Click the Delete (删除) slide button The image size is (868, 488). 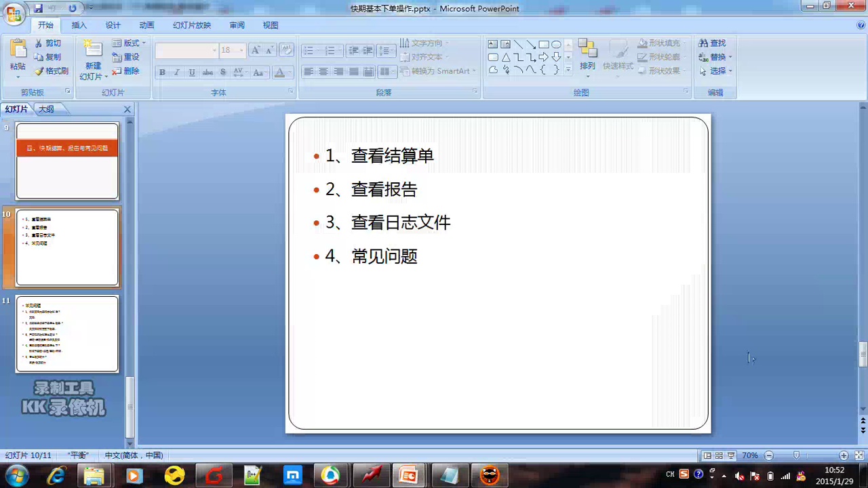126,71
